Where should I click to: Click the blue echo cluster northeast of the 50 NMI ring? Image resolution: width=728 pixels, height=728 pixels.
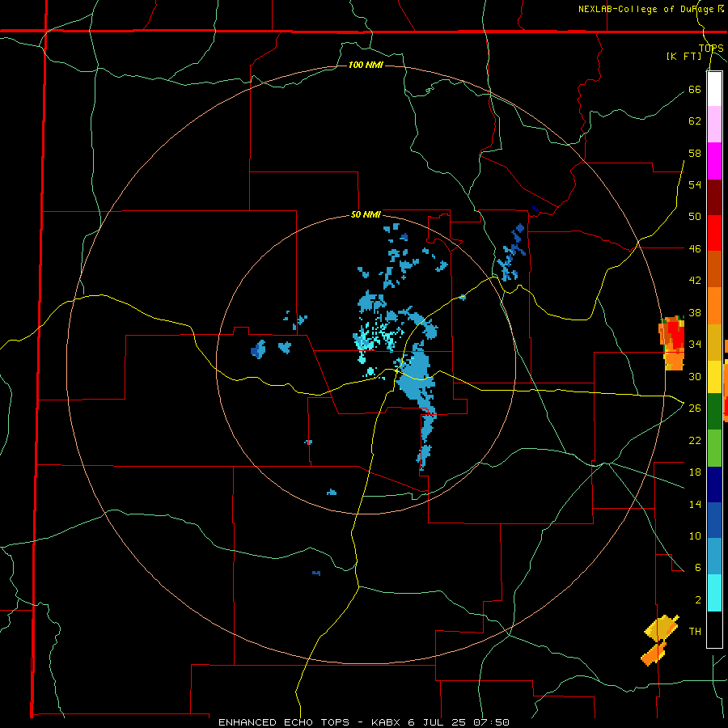511,254
